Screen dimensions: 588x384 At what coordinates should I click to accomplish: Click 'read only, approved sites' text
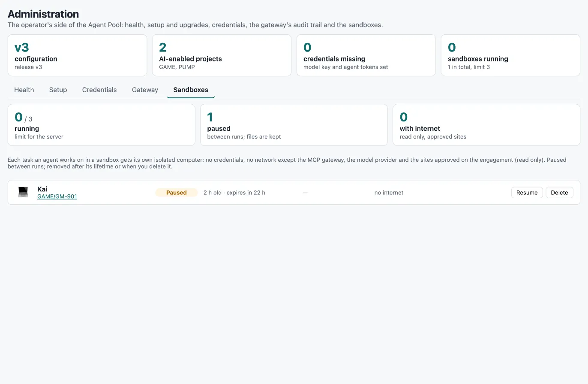[x=433, y=136]
